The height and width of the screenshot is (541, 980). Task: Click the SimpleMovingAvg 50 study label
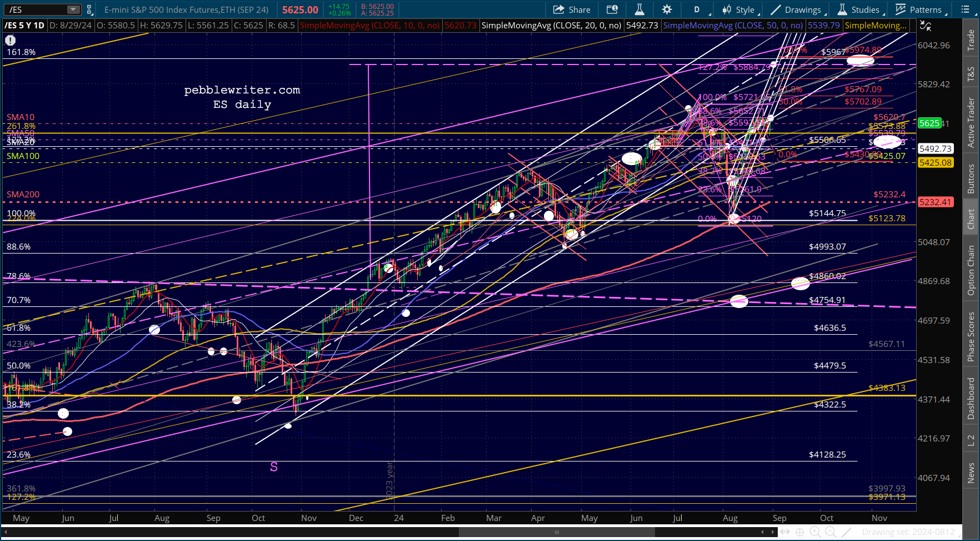tap(733, 26)
